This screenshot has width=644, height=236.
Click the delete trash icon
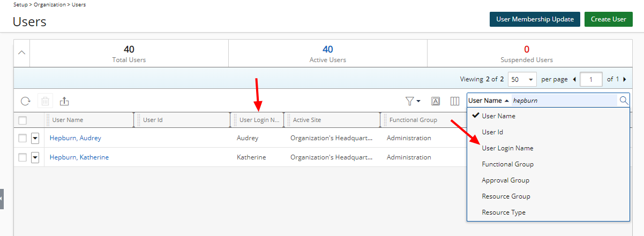point(45,101)
